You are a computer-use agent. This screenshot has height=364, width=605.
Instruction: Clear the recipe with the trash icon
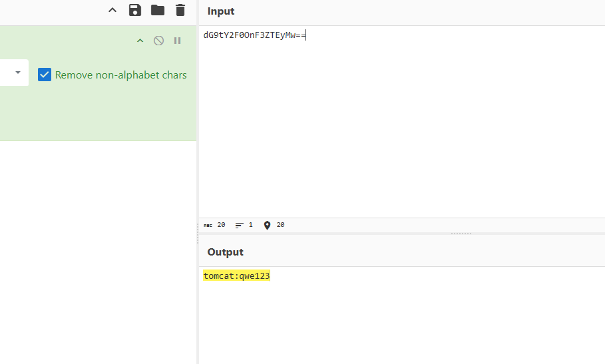[180, 10]
